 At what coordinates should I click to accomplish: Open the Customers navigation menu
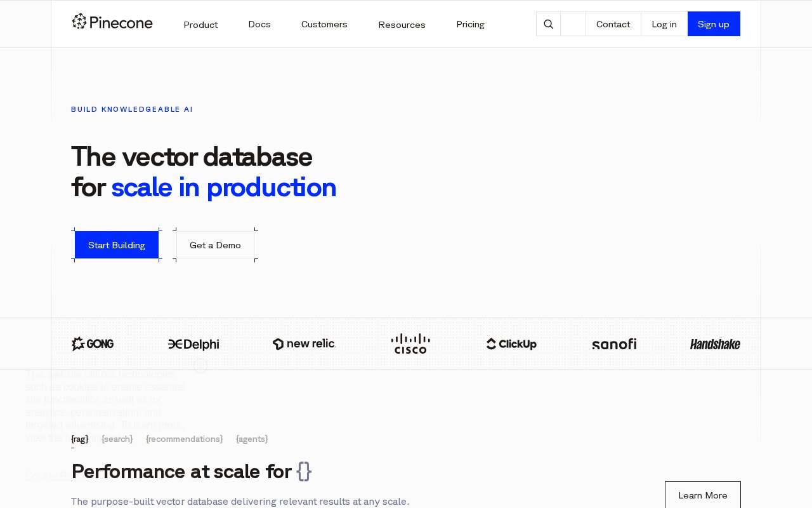[x=324, y=24]
